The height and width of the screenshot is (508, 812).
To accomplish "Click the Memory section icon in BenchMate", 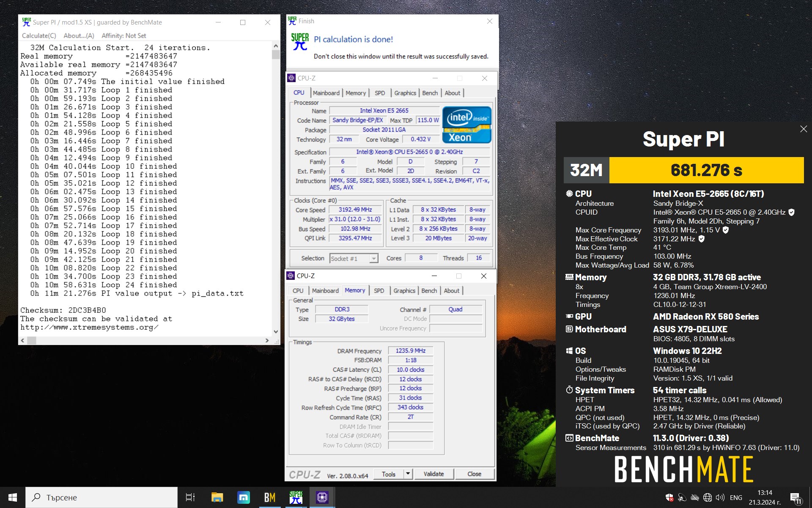I will (x=569, y=277).
